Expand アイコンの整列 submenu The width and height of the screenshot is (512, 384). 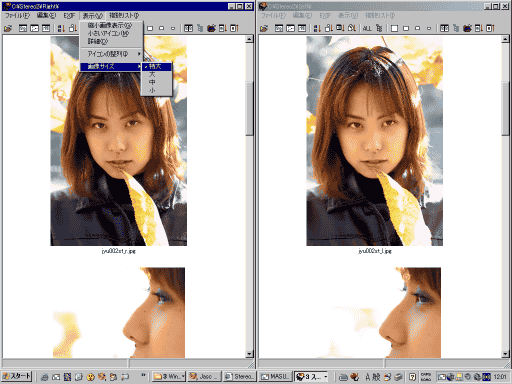click(111, 54)
